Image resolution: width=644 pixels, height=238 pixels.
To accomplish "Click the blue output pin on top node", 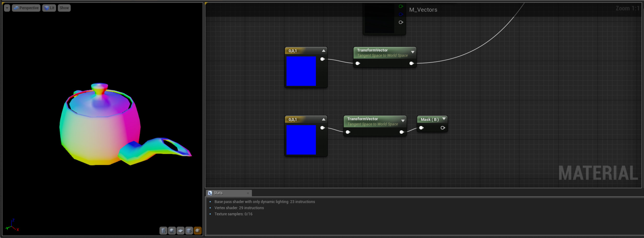I will coord(401,14).
